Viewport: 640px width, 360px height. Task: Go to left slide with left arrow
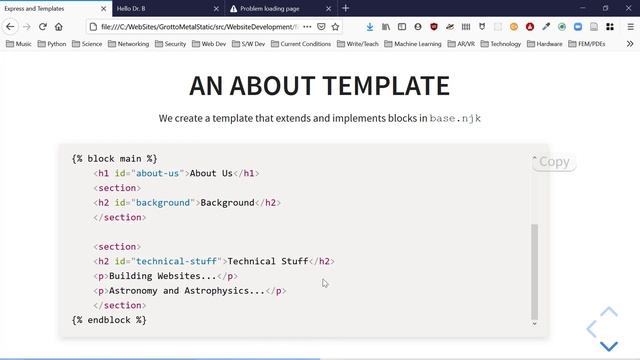(591, 329)
